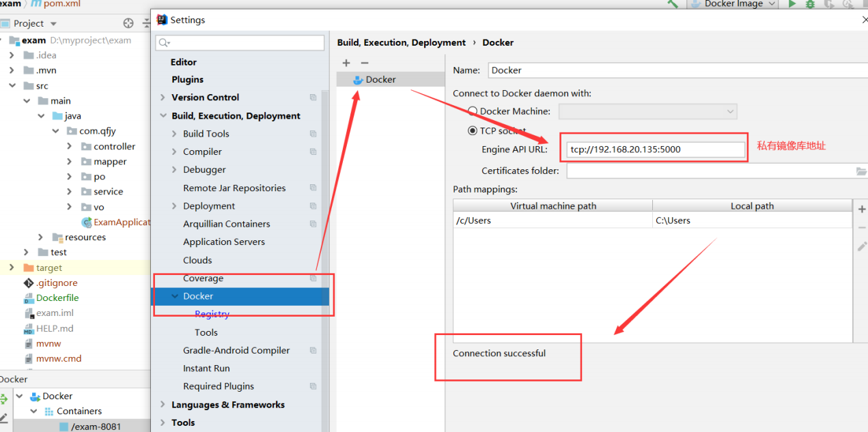
Task: Browse for Certificates folder icon
Action: point(861,171)
